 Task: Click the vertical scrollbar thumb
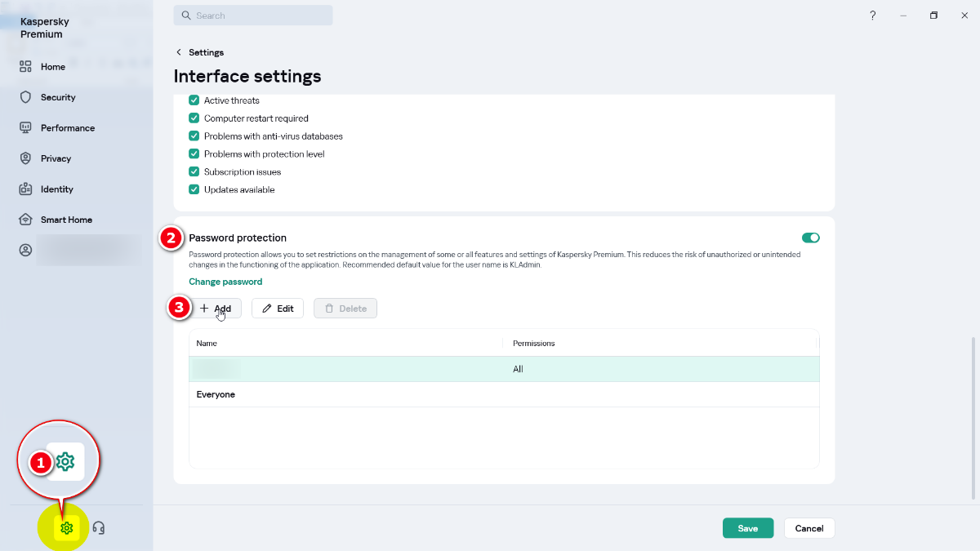click(973, 416)
